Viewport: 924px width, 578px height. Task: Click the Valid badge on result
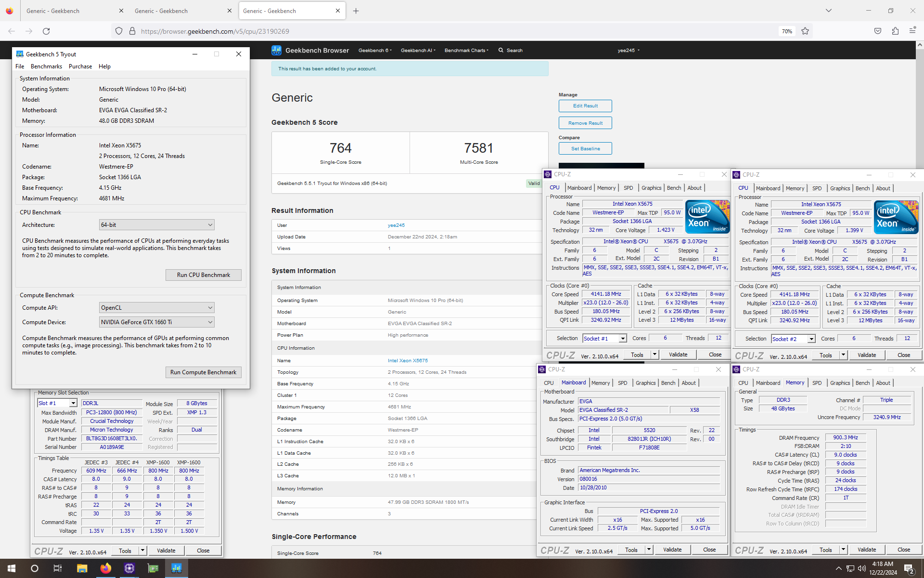534,184
